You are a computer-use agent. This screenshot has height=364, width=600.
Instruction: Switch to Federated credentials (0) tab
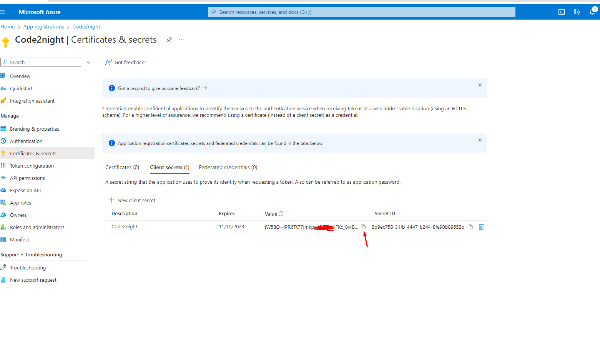[228, 167]
